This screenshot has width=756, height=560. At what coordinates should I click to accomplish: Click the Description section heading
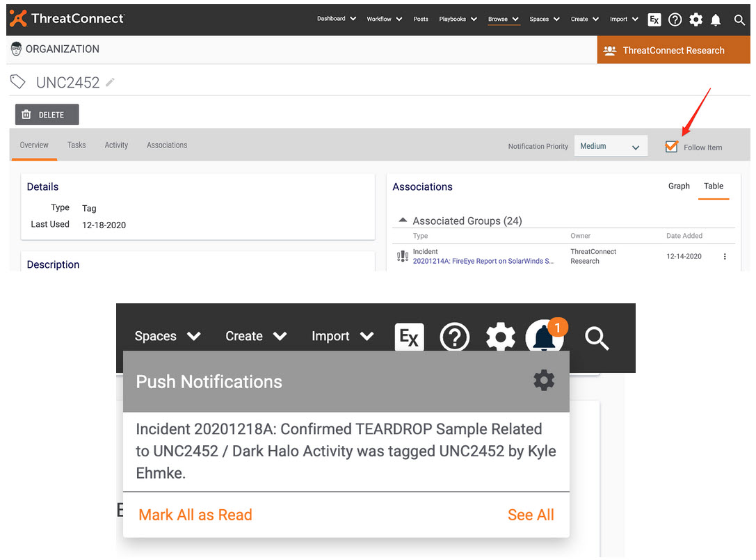tap(53, 264)
